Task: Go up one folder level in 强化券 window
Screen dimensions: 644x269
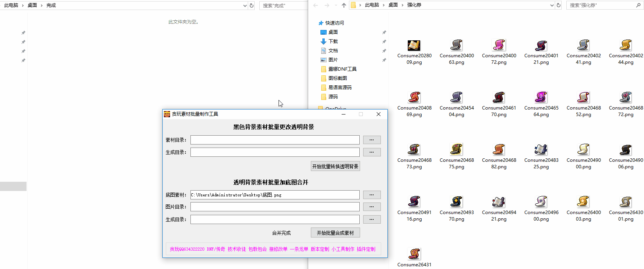Action: [344, 5]
